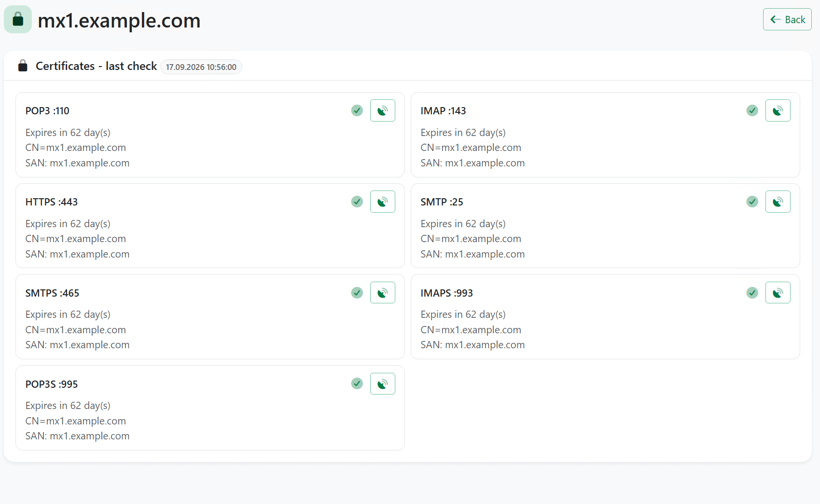This screenshot has width=820, height=504.
Task: Click the black lock icon beside Certificates
Action: pyautogui.click(x=23, y=66)
